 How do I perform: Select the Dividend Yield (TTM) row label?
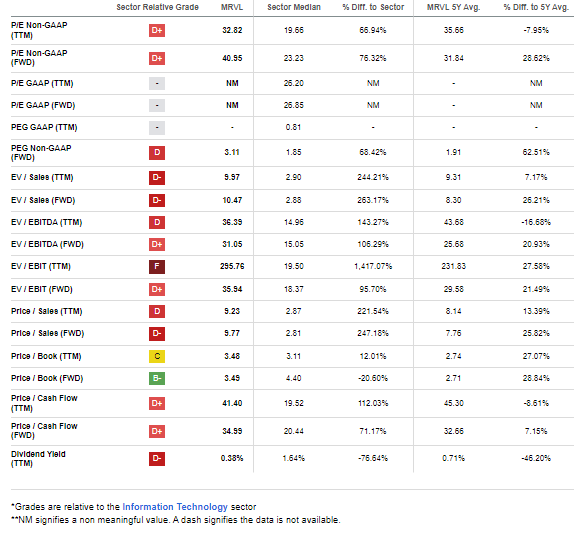pos(38,458)
